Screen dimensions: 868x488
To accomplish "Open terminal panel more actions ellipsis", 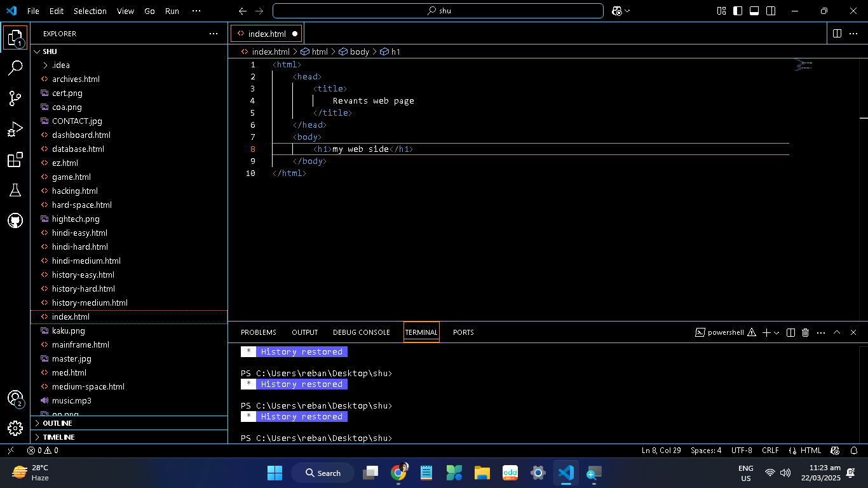I will coord(821,332).
